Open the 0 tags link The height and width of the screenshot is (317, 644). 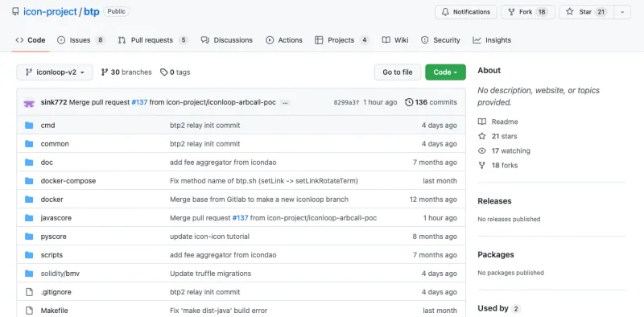click(x=175, y=72)
